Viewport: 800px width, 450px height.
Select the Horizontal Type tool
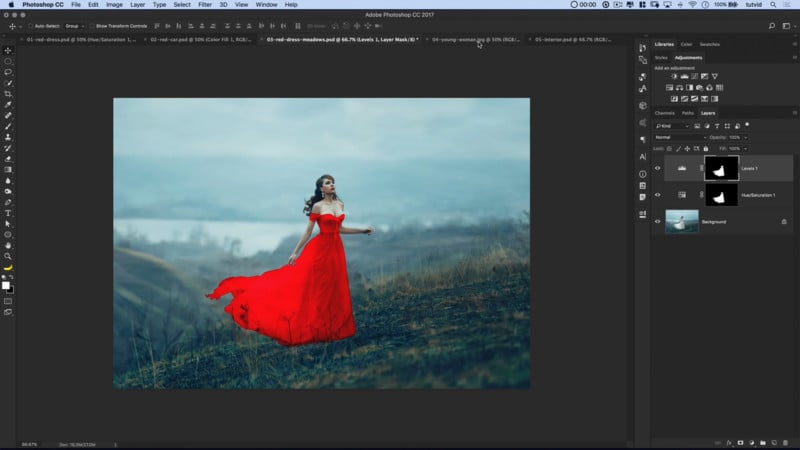coord(8,213)
